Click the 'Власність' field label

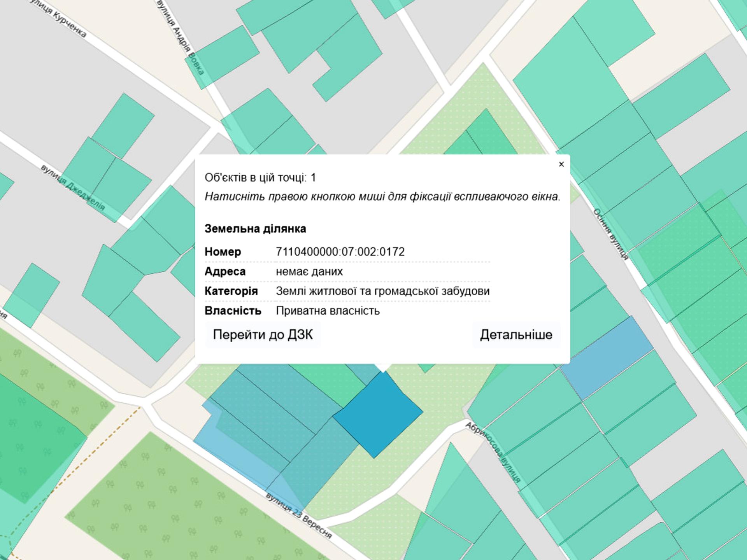pyautogui.click(x=233, y=311)
